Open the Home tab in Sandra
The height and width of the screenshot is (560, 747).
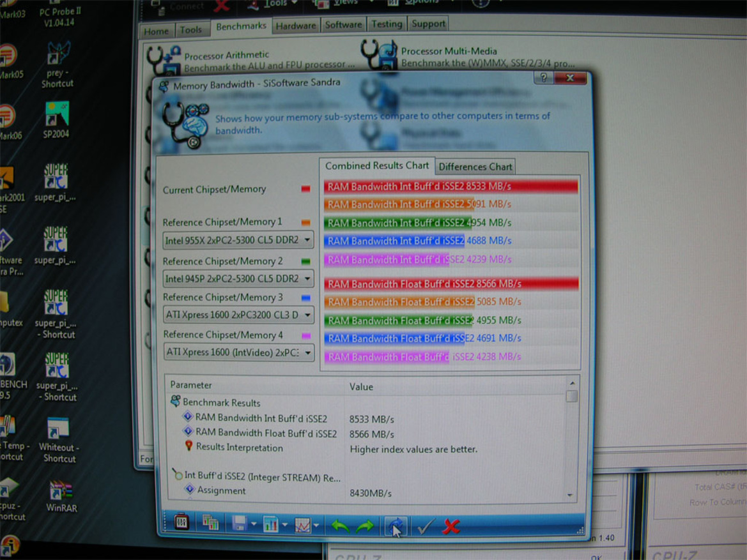click(157, 31)
